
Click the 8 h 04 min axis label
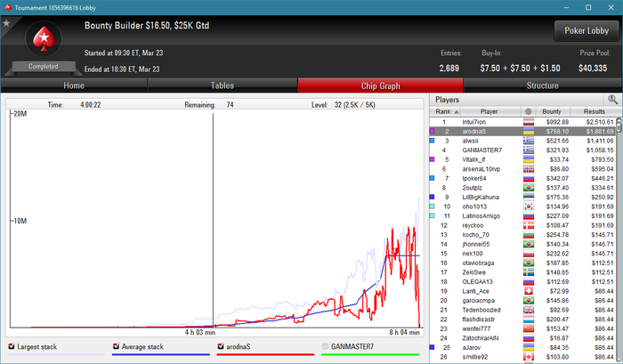[404, 332]
